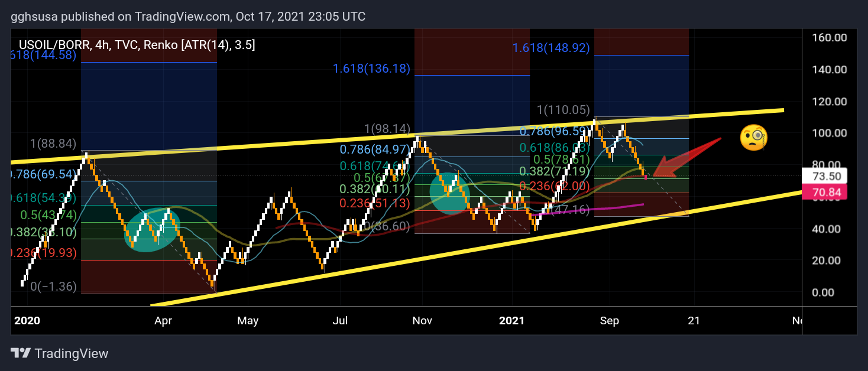Screen dimensions: 868x371
Task: Select the Fibonacci label 1(98.14)
Action: point(387,129)
